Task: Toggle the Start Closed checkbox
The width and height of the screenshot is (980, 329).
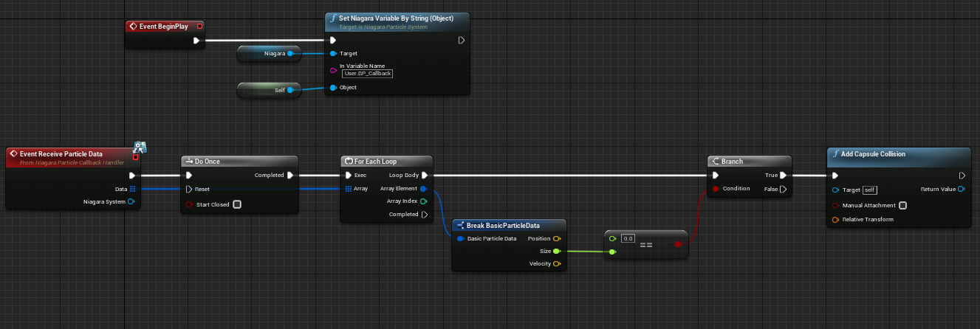Action: 237,204
